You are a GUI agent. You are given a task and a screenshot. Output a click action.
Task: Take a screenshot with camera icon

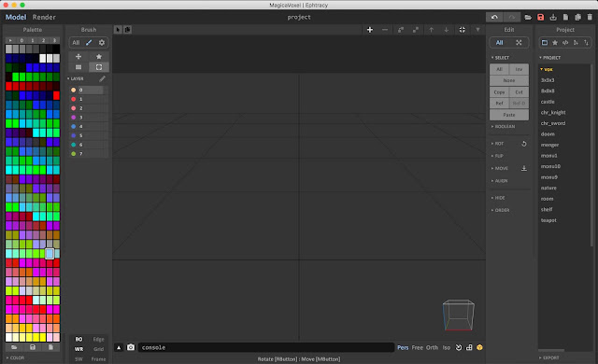point(131,347)
